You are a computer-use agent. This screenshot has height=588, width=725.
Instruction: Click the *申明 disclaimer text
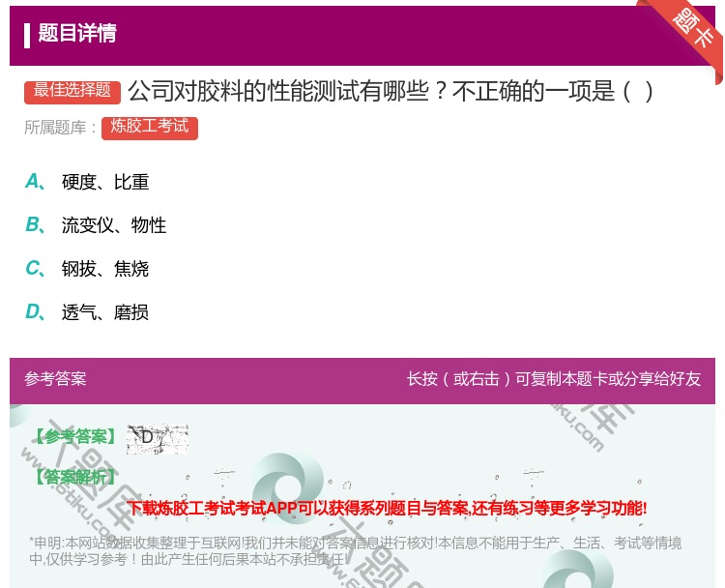coord(355,551)
